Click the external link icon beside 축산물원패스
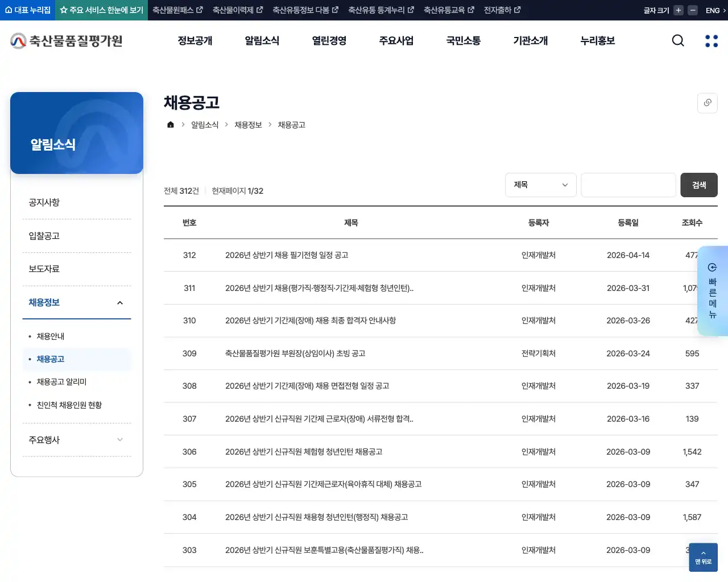This screenshot has width=728, height=582. [200, 10]
